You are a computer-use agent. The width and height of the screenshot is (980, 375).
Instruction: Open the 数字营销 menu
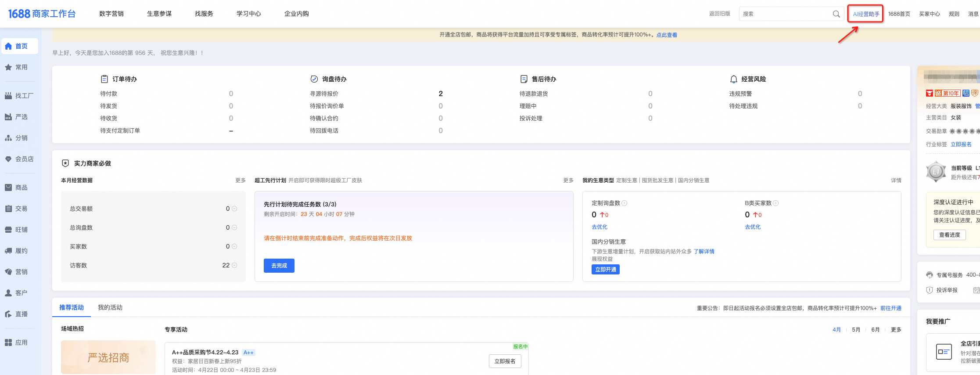[x=111, y=14]
